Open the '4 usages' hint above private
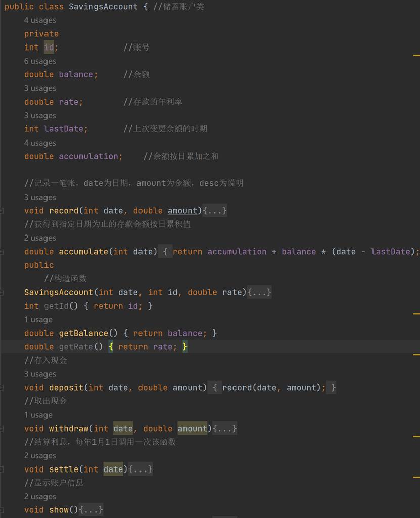The image size is (420, 518). click(x=40, y=20)
